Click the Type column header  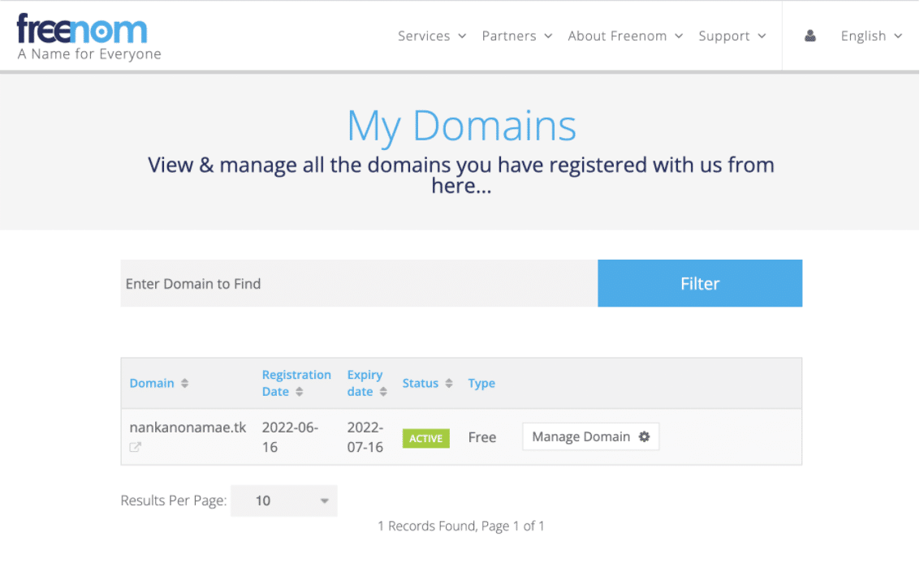(481, 384)
